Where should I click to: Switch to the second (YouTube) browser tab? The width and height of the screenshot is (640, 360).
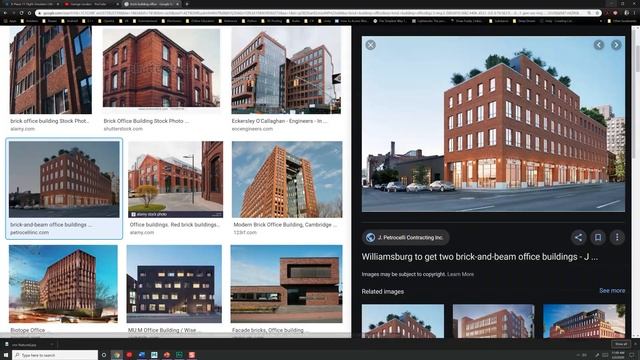91,4
